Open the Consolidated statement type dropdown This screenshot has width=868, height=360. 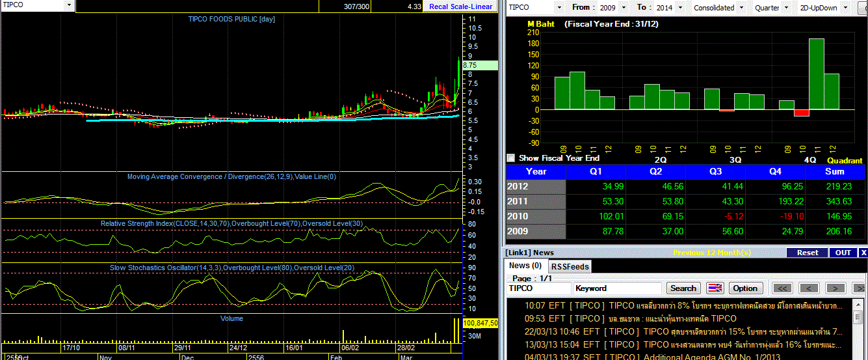point(741,7)
